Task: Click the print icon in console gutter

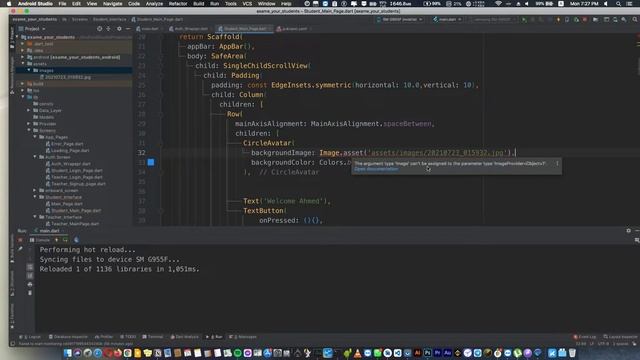Action: click(x=30, y=284)
